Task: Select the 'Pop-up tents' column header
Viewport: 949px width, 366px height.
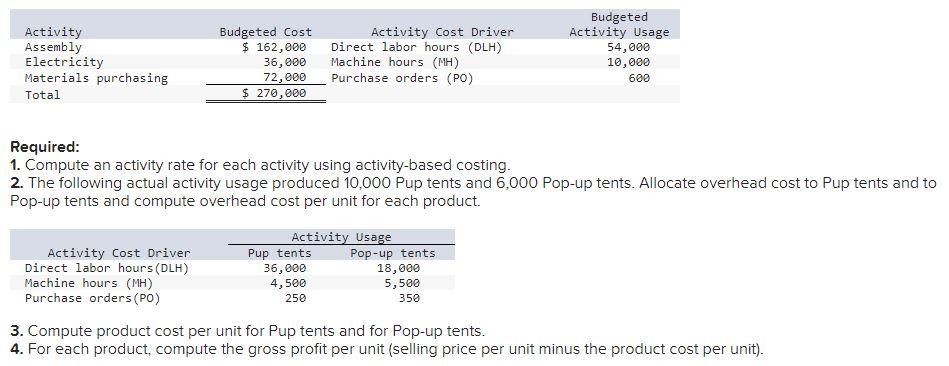Action: [x=393, y=253]
